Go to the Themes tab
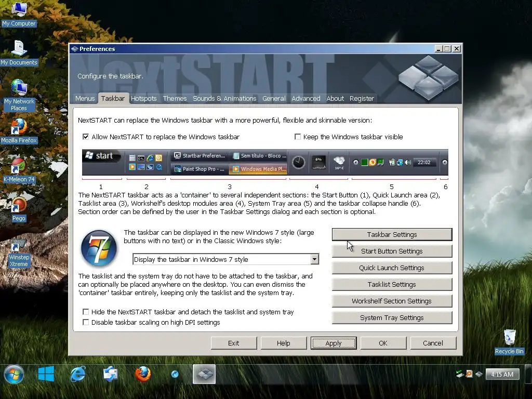 [175, 98]
